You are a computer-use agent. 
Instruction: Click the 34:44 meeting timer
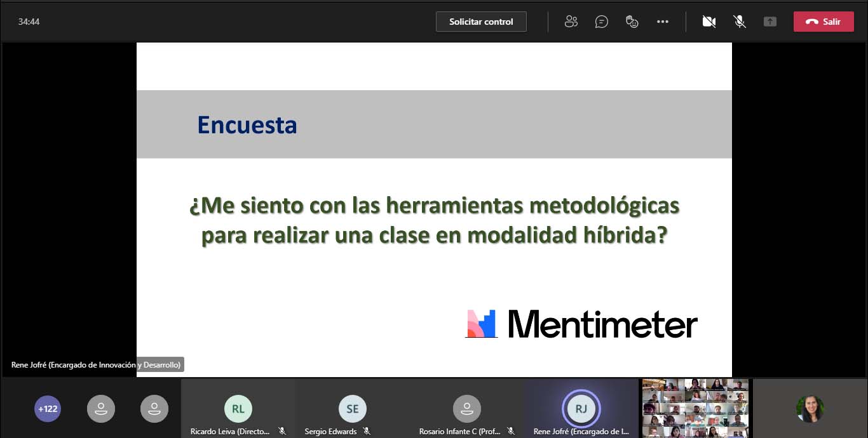29,22
